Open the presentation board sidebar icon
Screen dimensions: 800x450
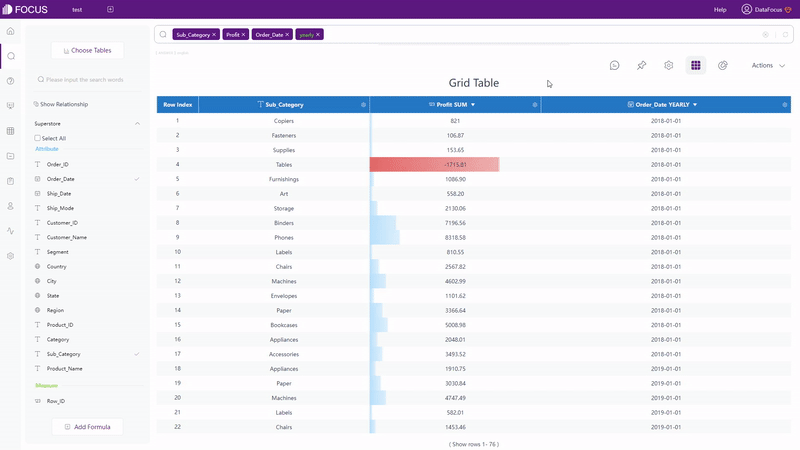coord(10,106)
